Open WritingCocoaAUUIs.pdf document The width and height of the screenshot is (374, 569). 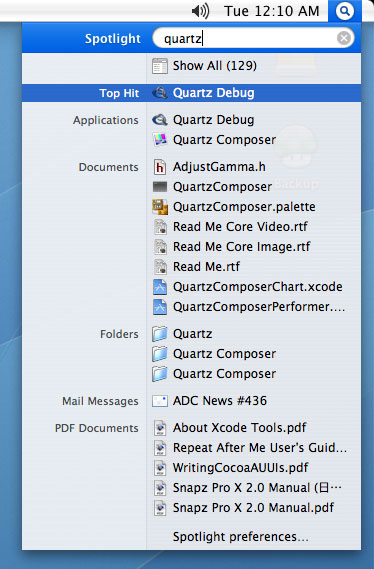240,468
